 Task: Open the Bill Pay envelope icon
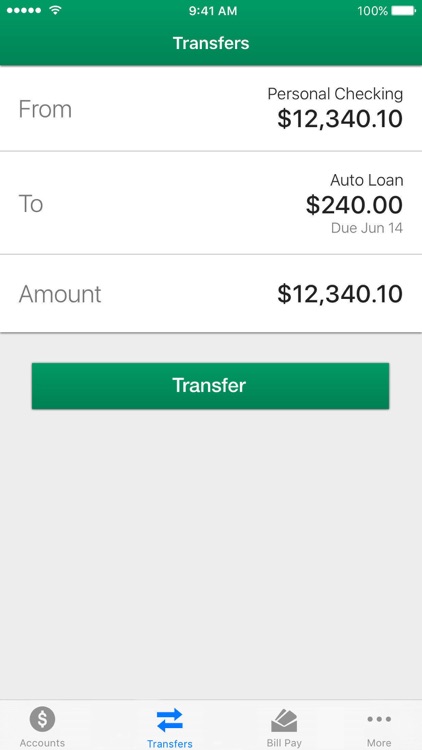284,720
